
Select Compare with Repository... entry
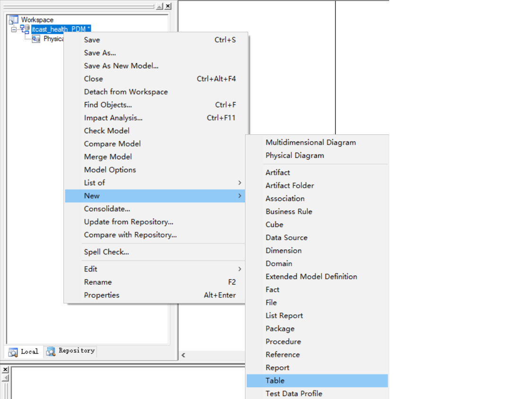coord(155,235)
